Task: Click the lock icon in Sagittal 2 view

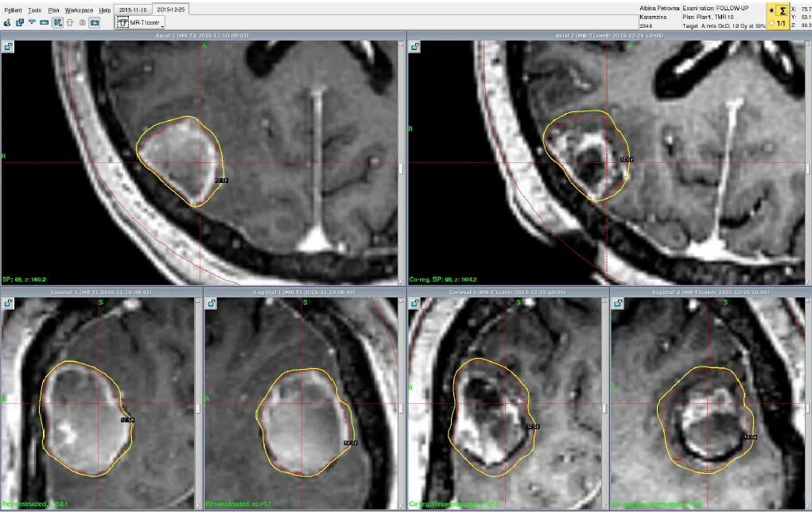Action: (x=618, y=303)
